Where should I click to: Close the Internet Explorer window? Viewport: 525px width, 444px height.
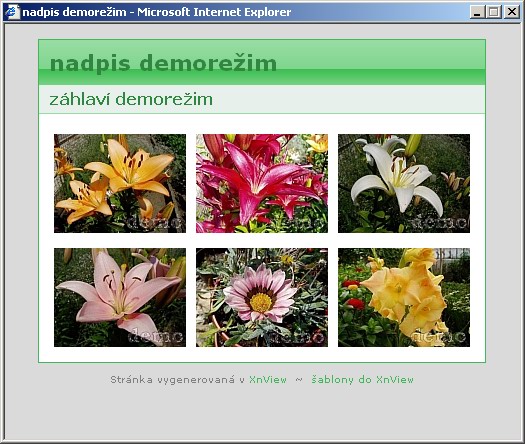(x=512, y=12)
